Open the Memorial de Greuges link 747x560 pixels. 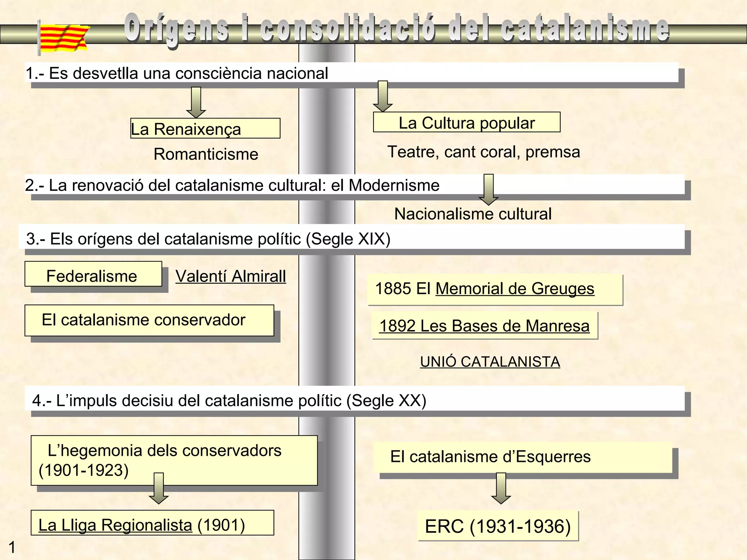pyautogui.click(x=515, y=289)
